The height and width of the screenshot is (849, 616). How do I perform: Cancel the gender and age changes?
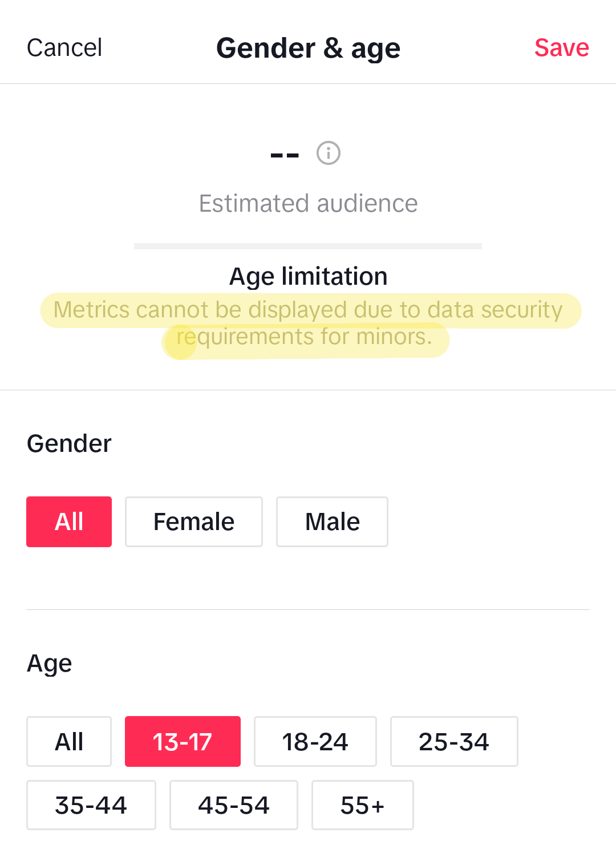point(64,48)
